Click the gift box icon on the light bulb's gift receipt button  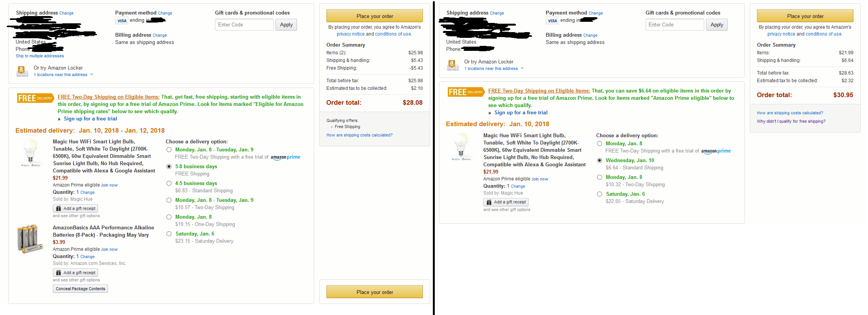point(58,208)
